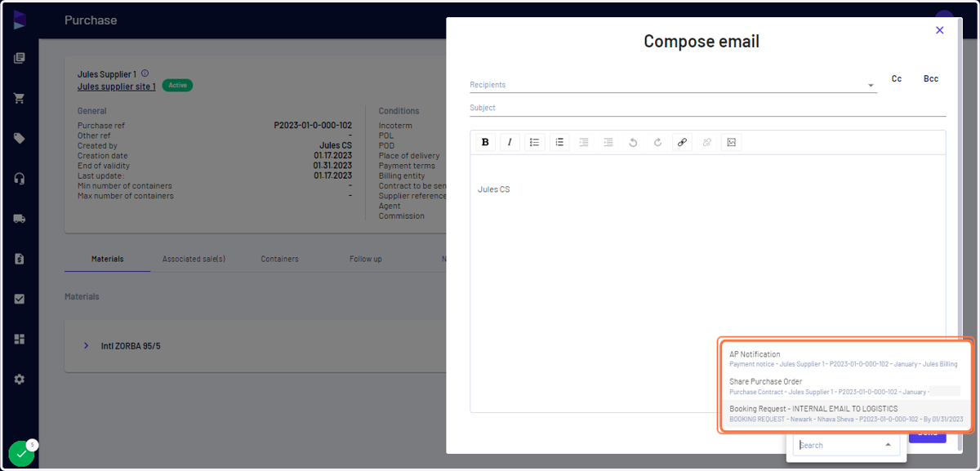Click the green checkmark badge button

(x=21, y=454)
